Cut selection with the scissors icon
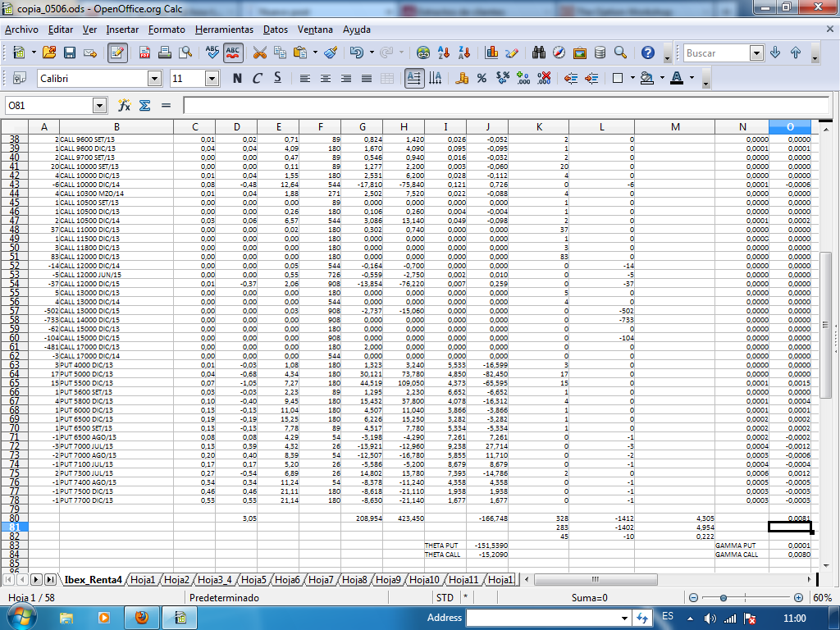 pyautogui.click(x=259, y=52)
